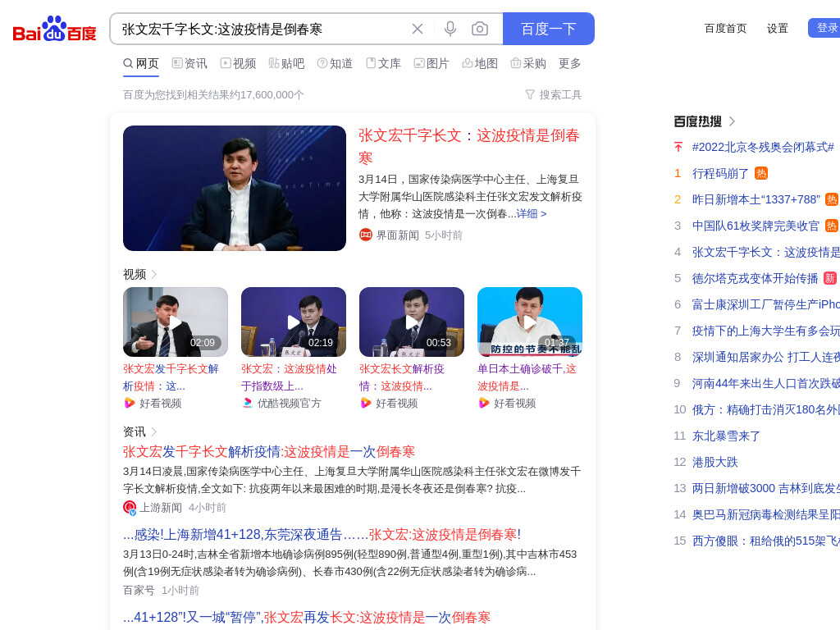Open 设置 settings link
The height and width of the screenshot is (630, 840).
[778, 29]
